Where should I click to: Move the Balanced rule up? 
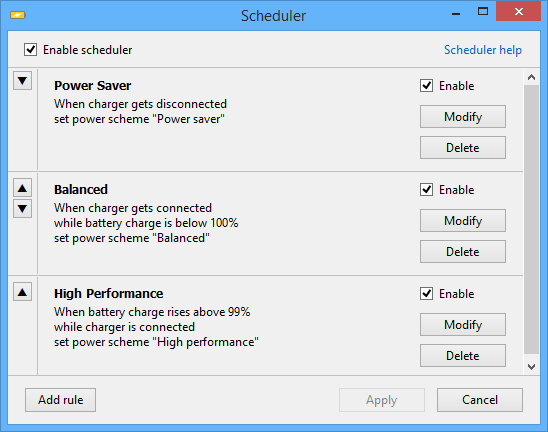point(22,188)
